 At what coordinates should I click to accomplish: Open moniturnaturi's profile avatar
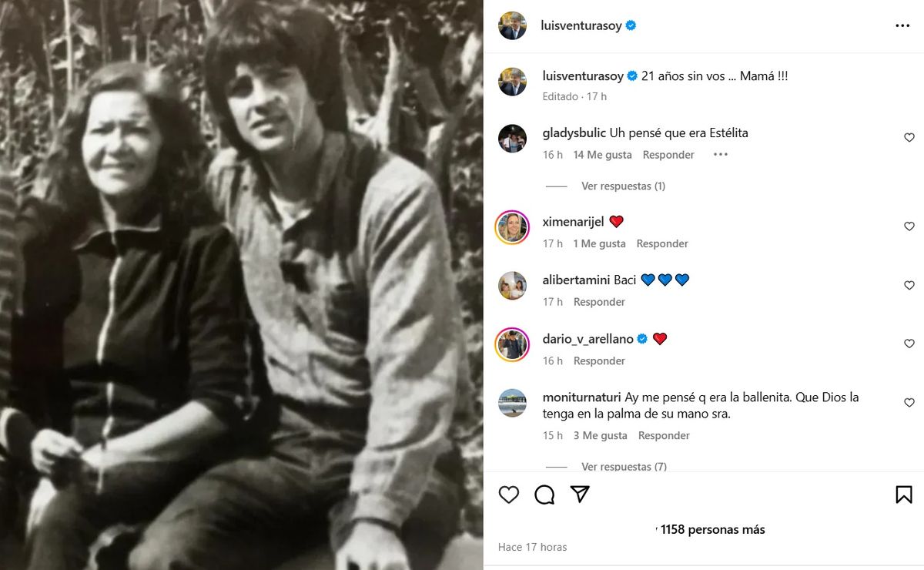[513, 404]
